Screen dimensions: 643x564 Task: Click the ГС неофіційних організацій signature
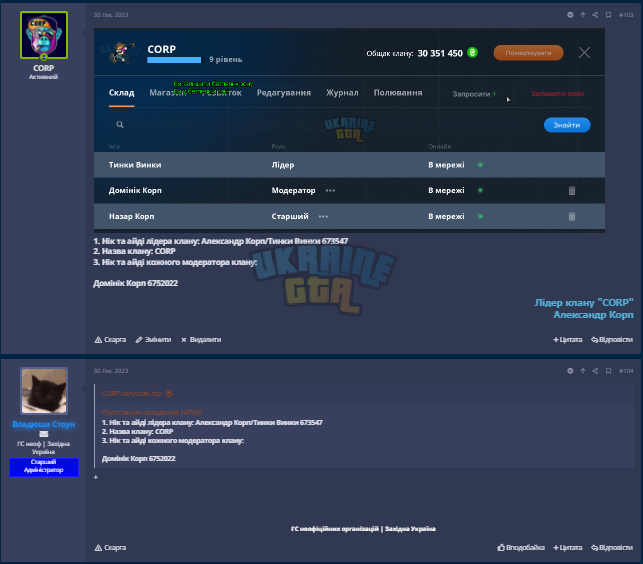click(x=363, y=529)
